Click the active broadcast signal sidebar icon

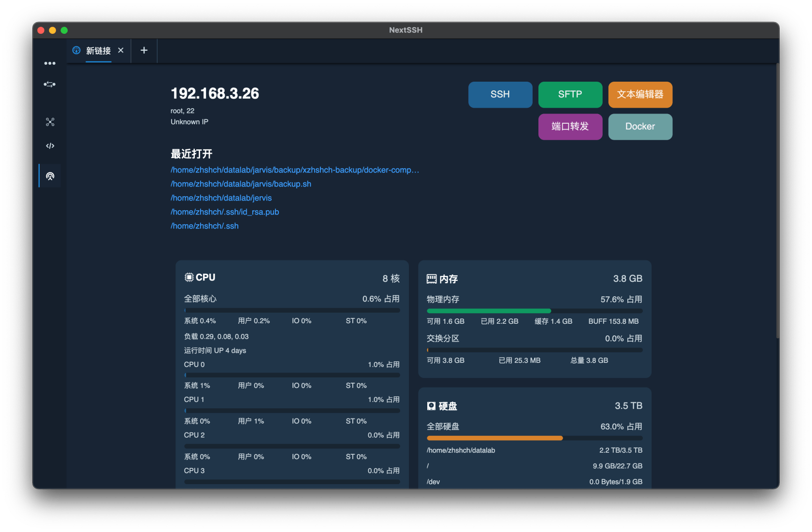coord(50,176)
